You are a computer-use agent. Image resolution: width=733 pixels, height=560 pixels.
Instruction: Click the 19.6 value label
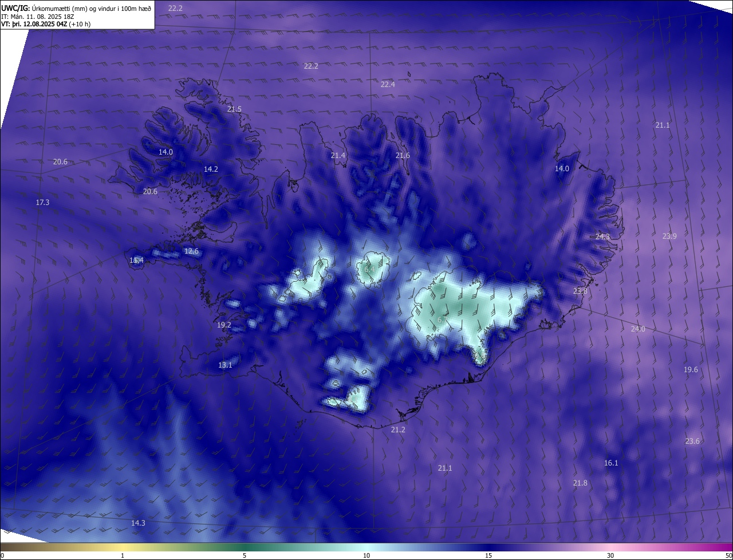click(x=691, y=369)
